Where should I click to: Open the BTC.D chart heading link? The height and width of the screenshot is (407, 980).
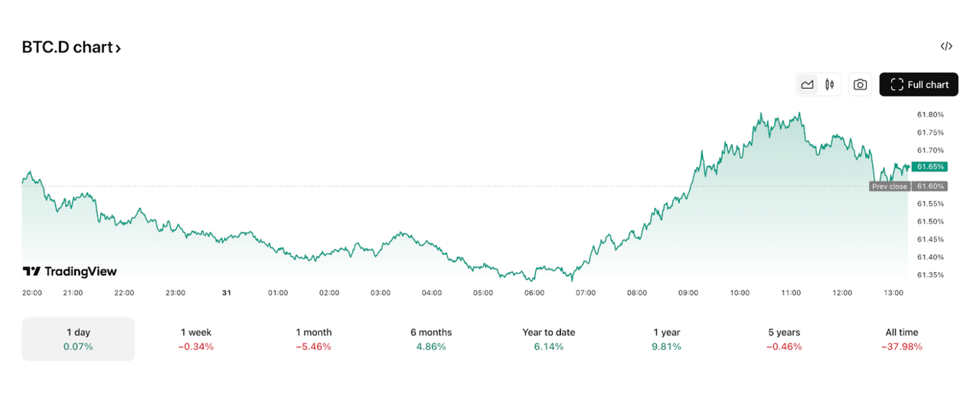[x=67, y=47]
